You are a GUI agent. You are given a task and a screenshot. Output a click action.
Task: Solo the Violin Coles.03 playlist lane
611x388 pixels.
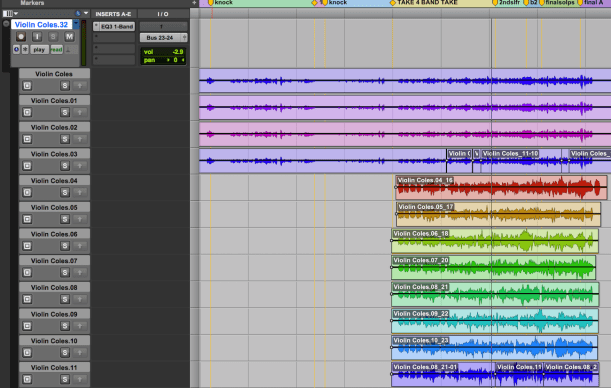pyautogui.click(x=65, y=166)
